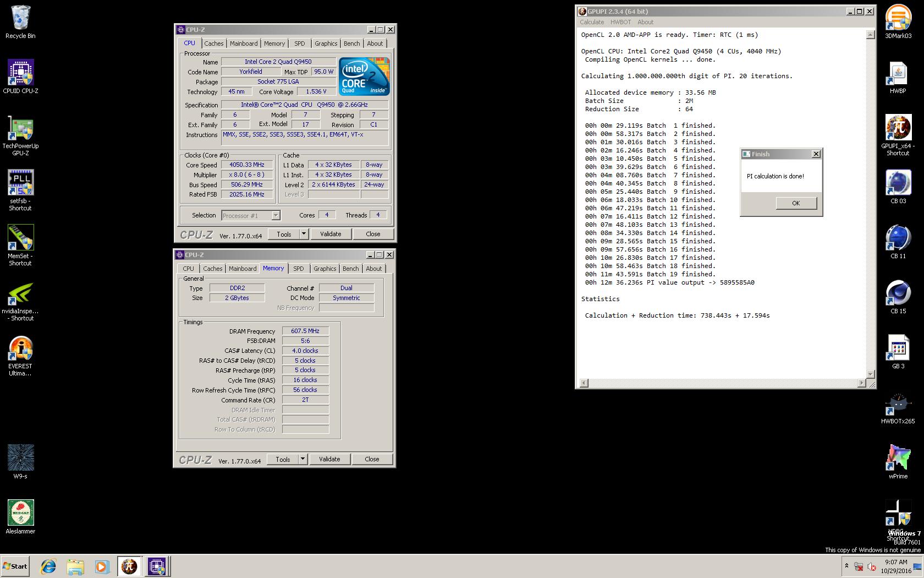
Task: Click Show Desktop button at taskbar end
Action: click(917, 566)
